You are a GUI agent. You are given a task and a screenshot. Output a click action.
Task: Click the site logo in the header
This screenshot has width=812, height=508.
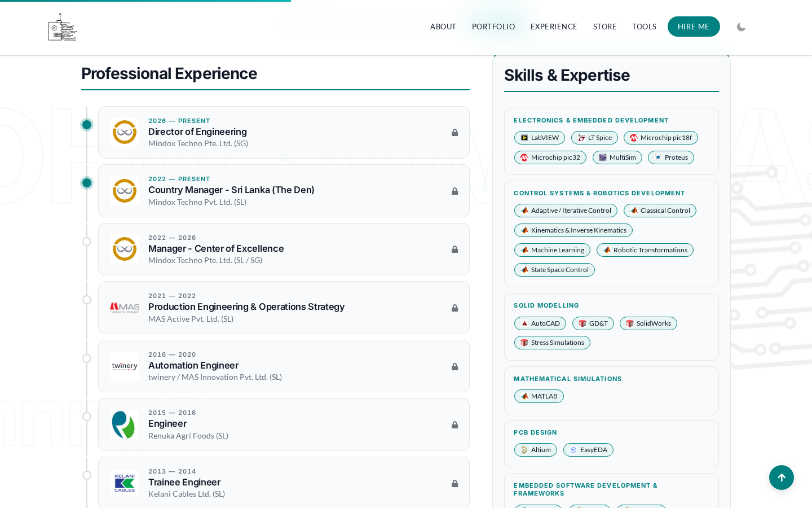62,27
